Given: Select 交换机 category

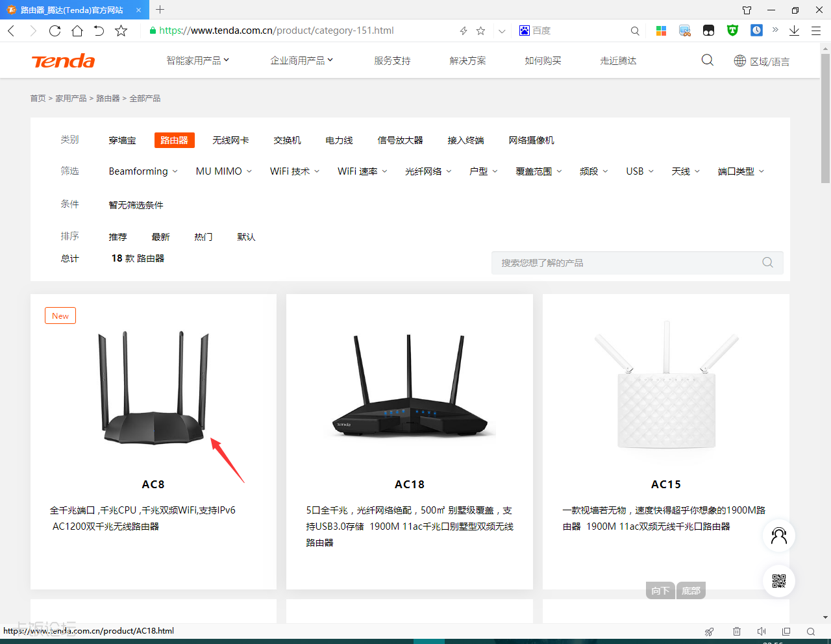Looking at the screenshot, I should pos(287,140).
